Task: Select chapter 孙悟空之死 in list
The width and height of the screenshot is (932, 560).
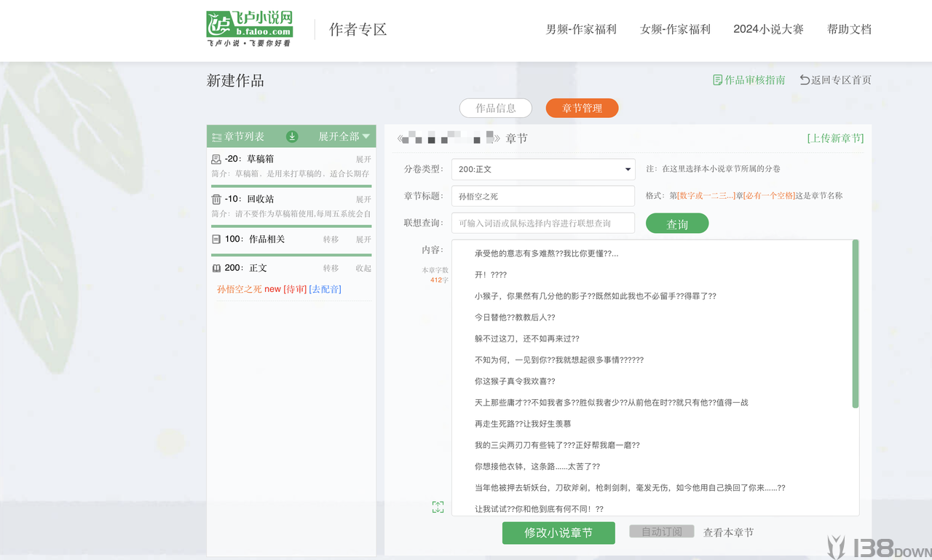Action: point(240,289)
